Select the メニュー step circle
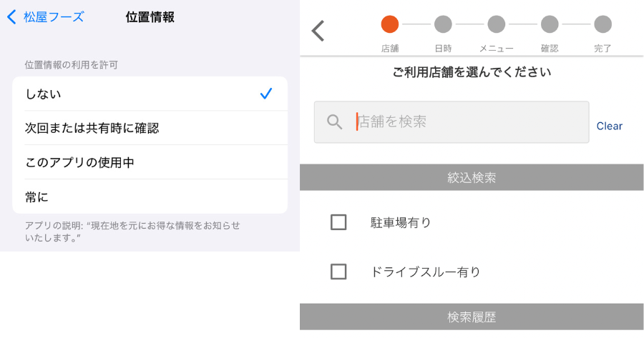The height and width of the screenshot is (338, 644). pos(496,24)
